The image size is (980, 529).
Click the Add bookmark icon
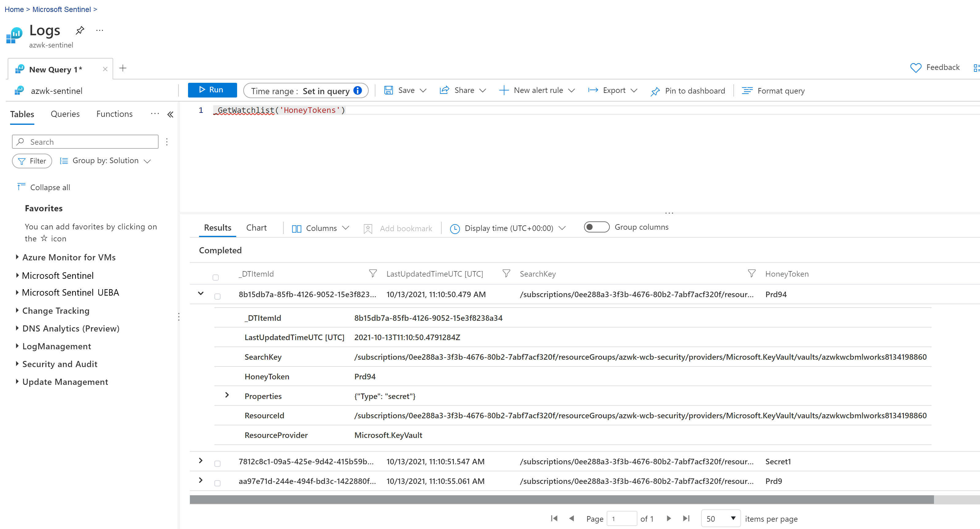click(368, 227)
